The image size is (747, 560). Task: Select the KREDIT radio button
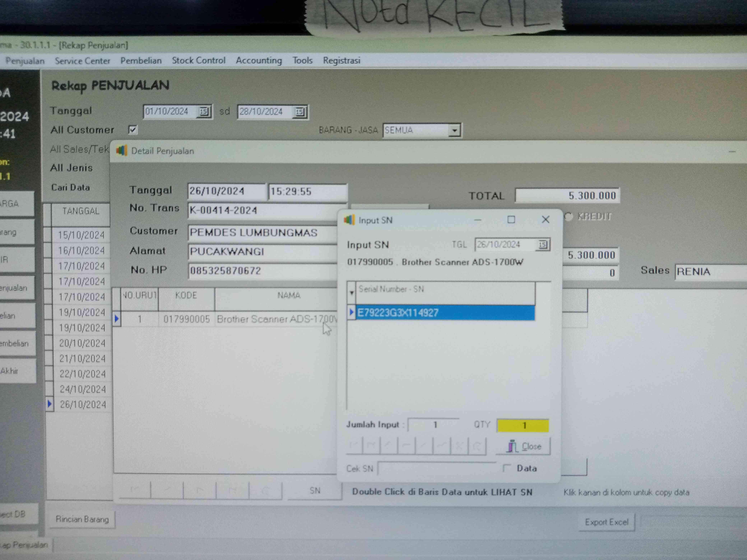(569, 216)
